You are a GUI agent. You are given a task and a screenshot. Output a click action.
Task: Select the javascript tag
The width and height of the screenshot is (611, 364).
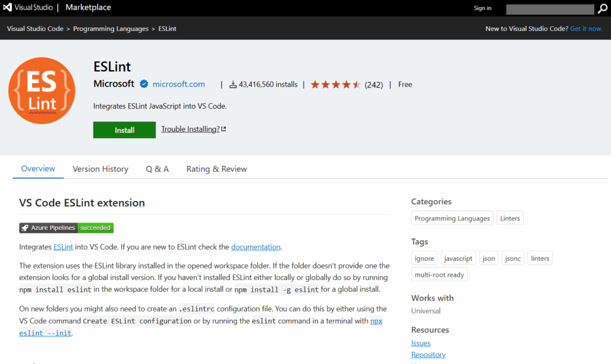458,258
